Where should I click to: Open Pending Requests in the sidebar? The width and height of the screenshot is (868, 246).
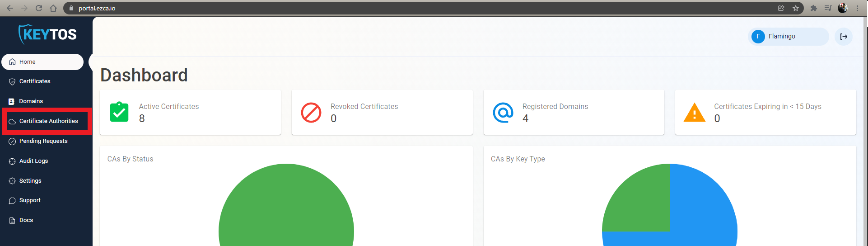pyautogui.click(x=42, y=141)
